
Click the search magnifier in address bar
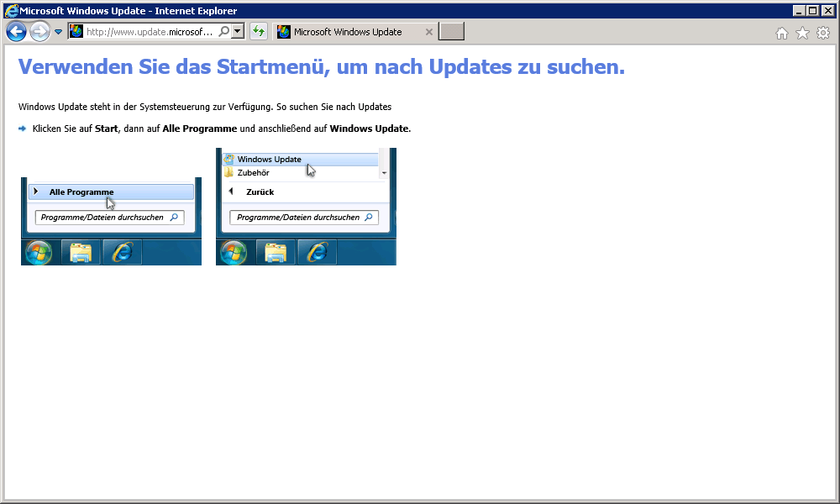coord(224,32)
